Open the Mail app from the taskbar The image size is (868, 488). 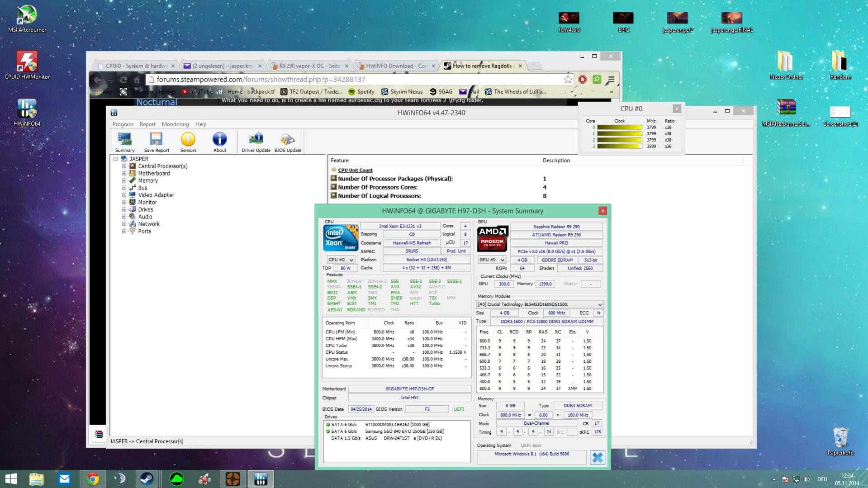coord(65,479)
